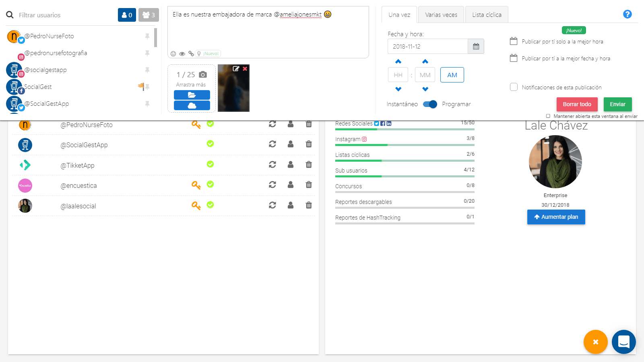Delete the @encuestica account with trash icon
Image resolution: width=644 pixels, height=362 pixels.
(x=309, y=185)
